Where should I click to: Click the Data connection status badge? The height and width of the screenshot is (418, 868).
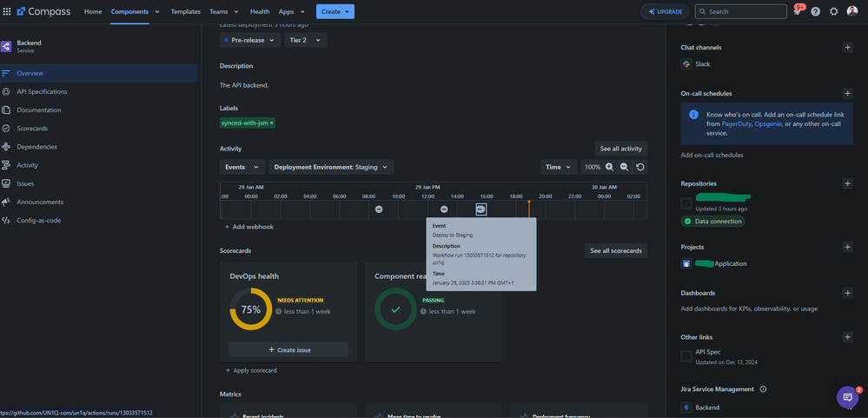[712, 221]
